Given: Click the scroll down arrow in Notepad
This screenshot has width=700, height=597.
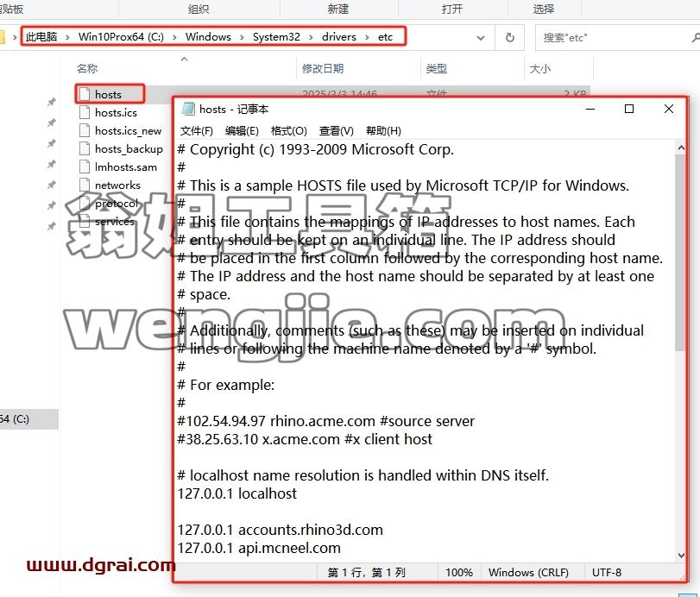Looking at the screenshot, I should point(681,556).
